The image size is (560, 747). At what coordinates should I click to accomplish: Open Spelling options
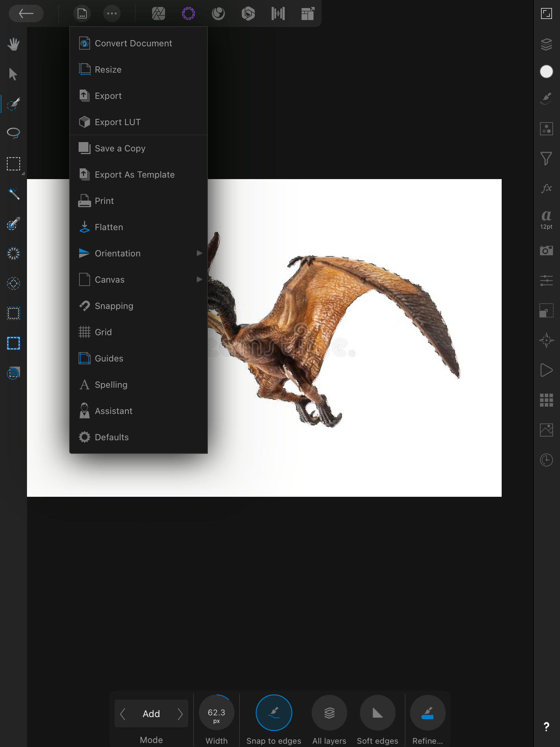(139, 385)
